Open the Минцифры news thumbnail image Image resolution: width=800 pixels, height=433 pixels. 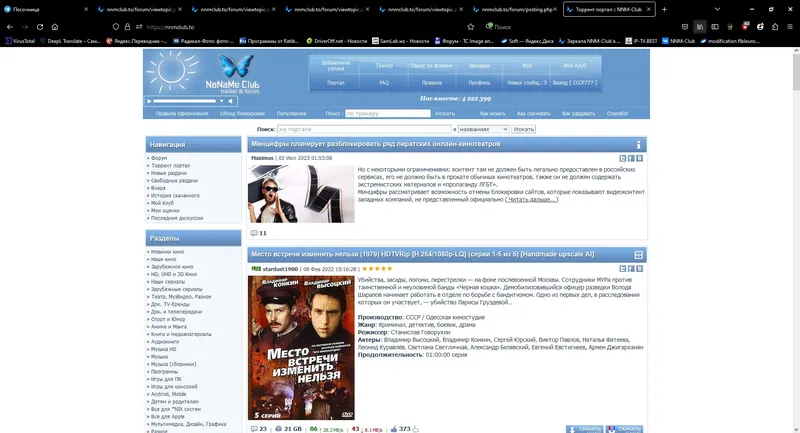click(301, 194)
